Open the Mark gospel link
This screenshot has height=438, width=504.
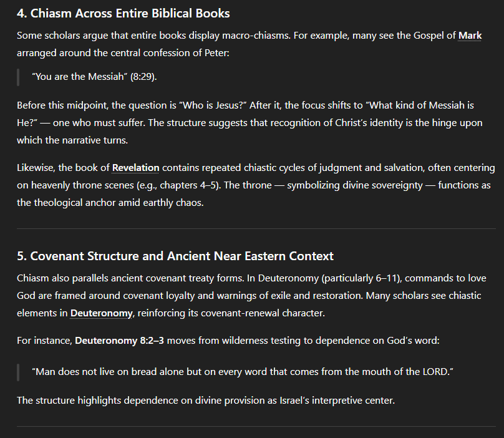[470, 36]
